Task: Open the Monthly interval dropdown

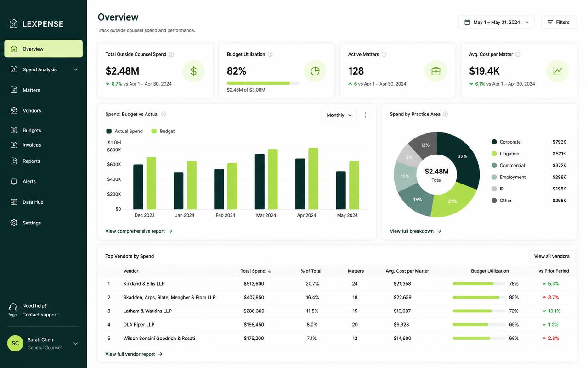Action: [339, 115]
